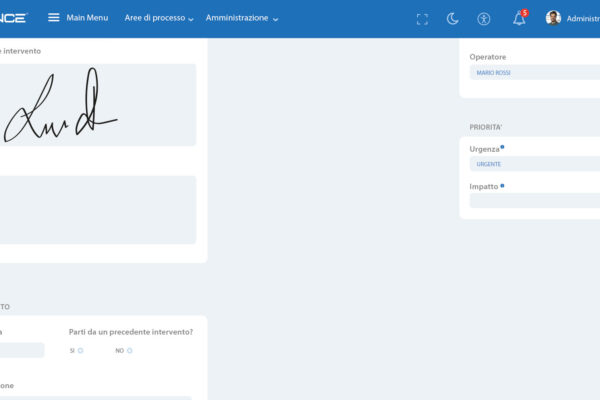Click the application logo in the header
This screenshot has width=600, height=400.
point(14,18)
